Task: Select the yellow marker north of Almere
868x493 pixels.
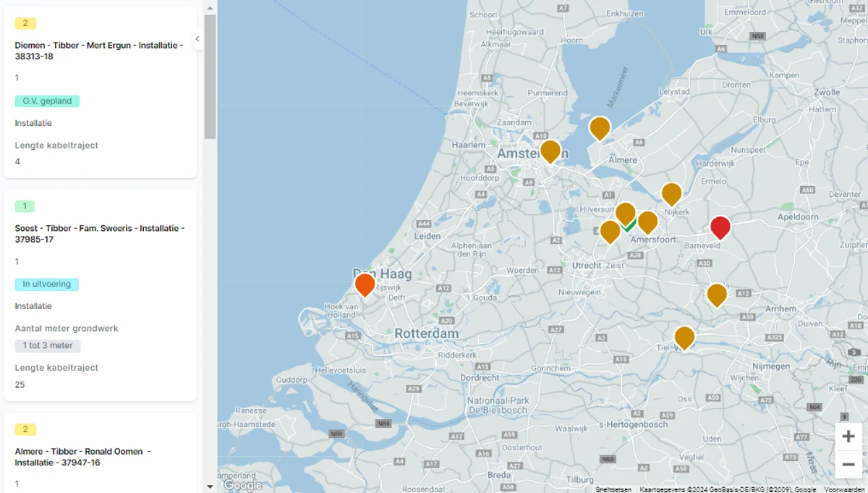Action: pyautogui.click(x=600, y=128)
